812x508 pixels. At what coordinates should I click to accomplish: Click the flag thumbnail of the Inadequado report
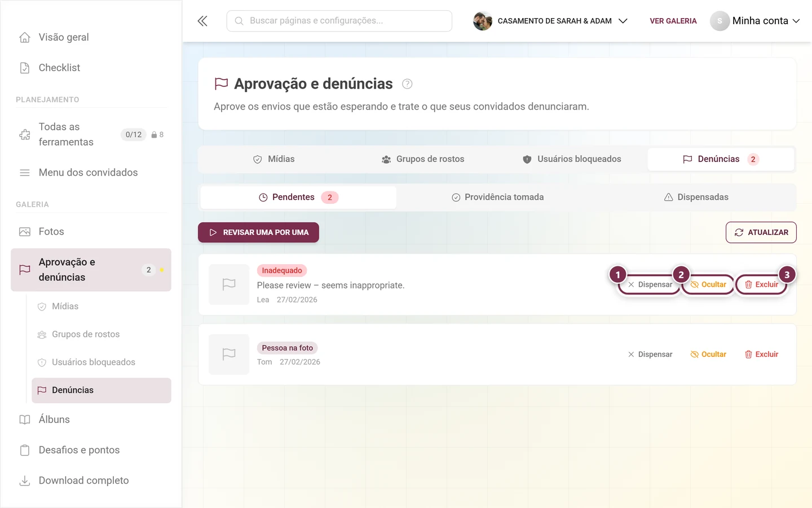pyautogui.click(x=229, y=284)
